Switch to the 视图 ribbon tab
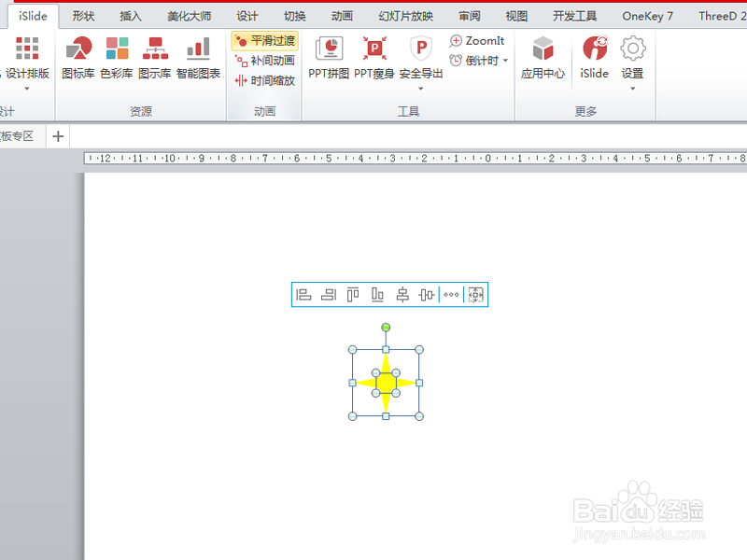This screenshot has height=560, width=747. (x=516, y=16)
